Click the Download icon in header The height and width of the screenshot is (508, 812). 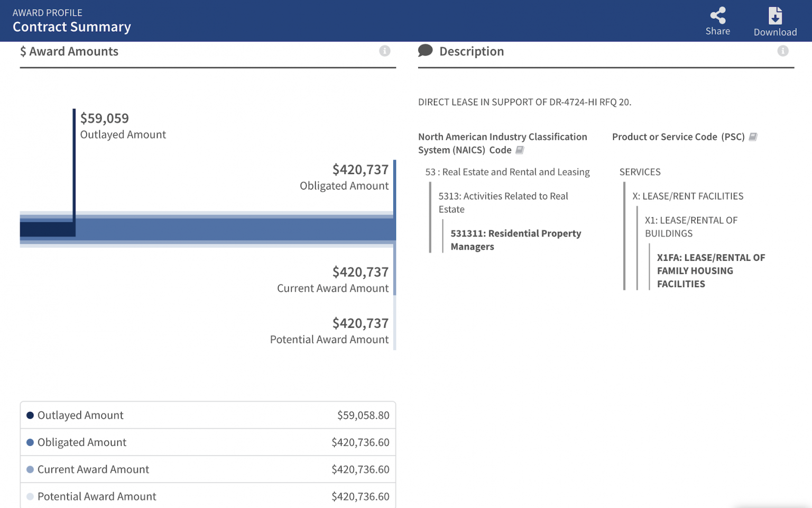[775, 16]
